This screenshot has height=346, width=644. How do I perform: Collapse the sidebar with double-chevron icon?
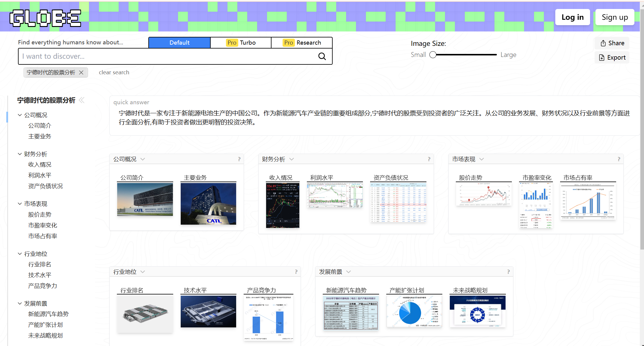[x=82, y=100]
